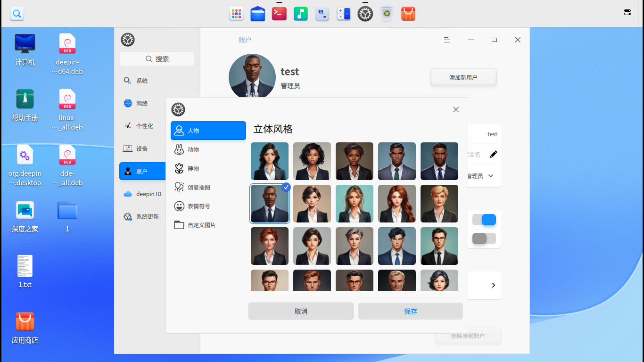The image size is (644, 362).
Task: Click 保存 to save the avatar
Action: coord(411,311)
